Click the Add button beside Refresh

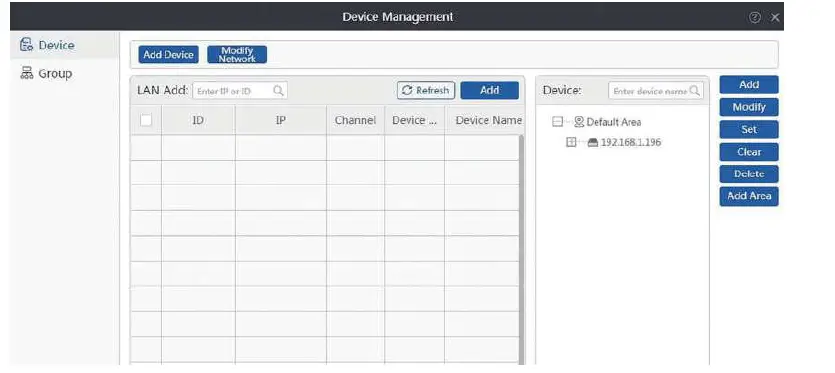click(x=489, y=91)
